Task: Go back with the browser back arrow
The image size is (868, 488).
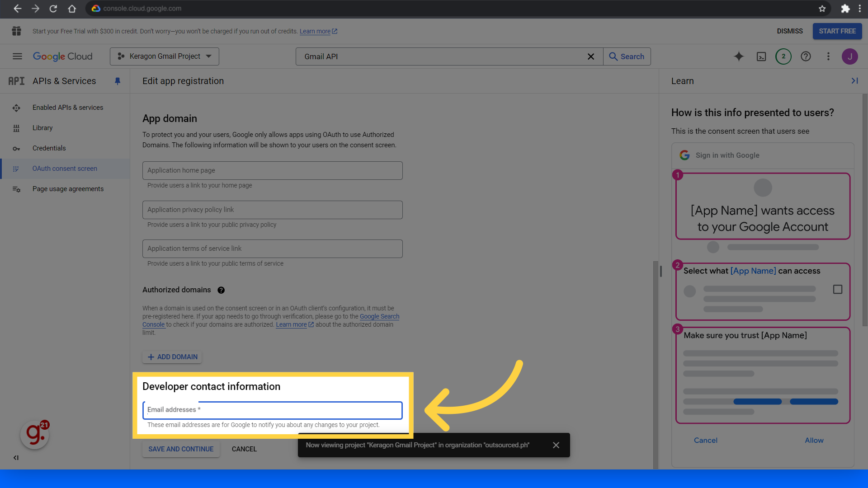Action: tap(17, 9)
